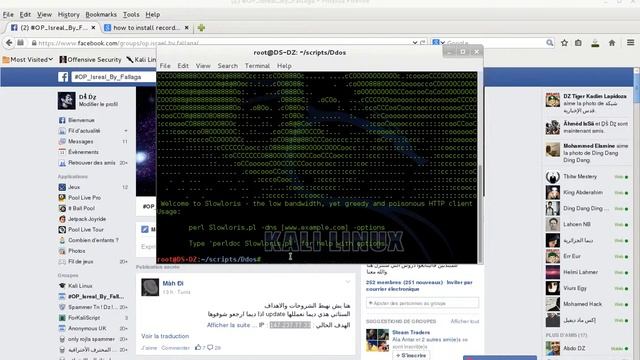This screenshot has height=360, width=640.
Task: Open Most Visited bookmarks dropdown
Action: click(x=28, y=60)
